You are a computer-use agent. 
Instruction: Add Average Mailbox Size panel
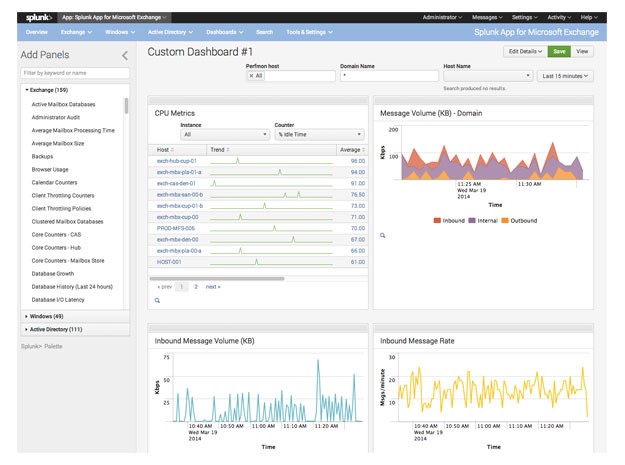coord(58,143)
